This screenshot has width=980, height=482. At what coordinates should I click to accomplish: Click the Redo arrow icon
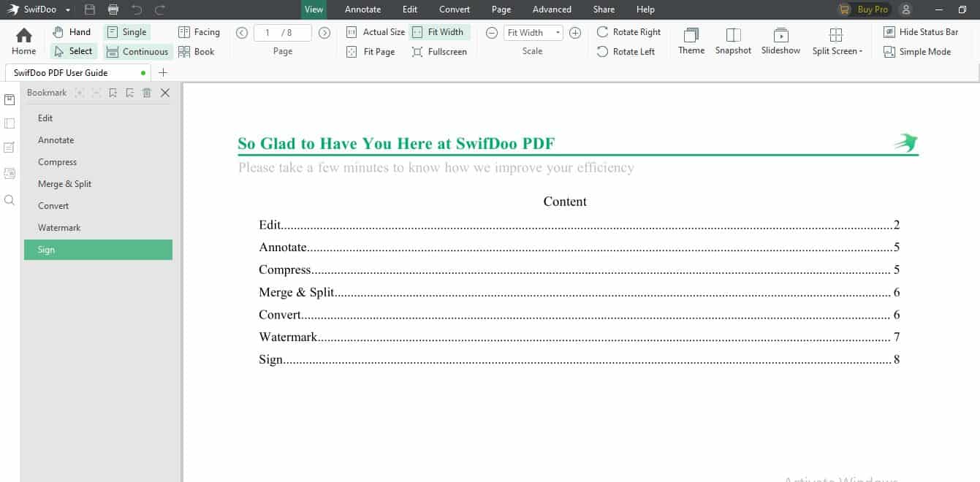click(160, 9)
